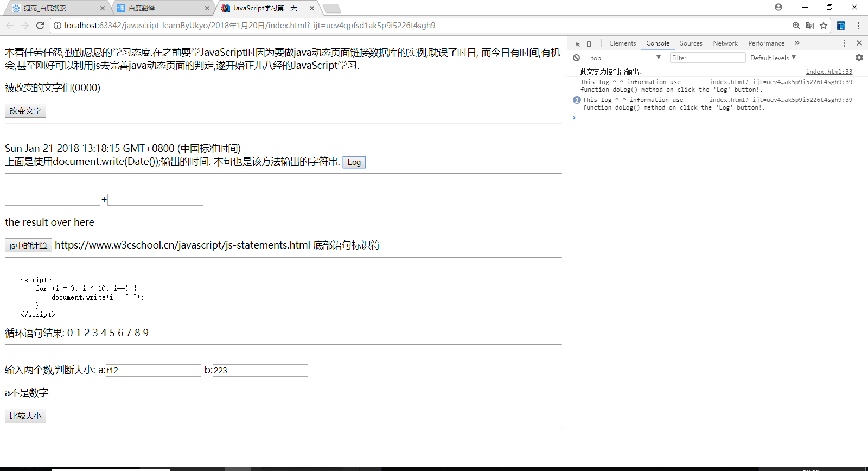This screenshot has height=471, width=868.
Task: Open the first index.html…sgh9:39 source link
Action: (x=781, y=82)
